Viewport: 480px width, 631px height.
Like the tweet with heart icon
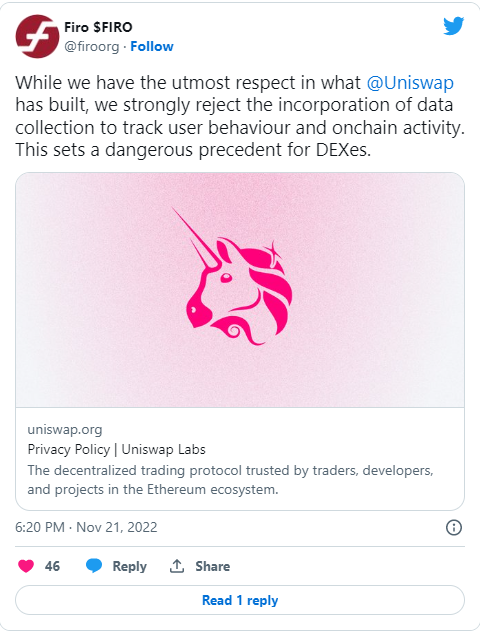pos(26,566)
